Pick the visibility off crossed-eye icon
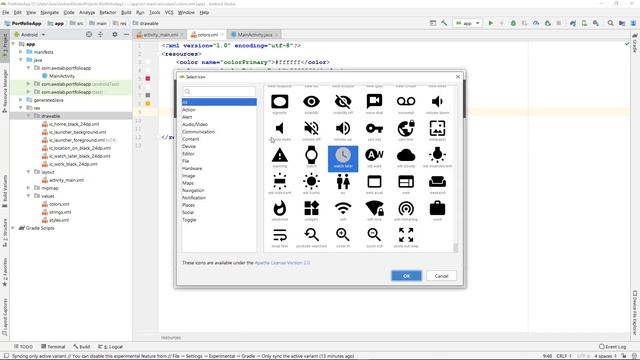640x360 pixels. tap(343, 102)
